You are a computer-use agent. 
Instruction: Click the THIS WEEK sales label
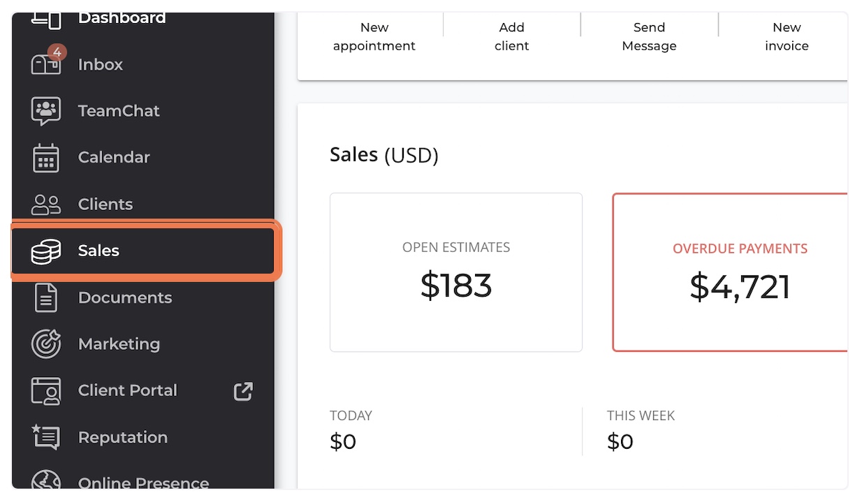[x=641, y=416]
